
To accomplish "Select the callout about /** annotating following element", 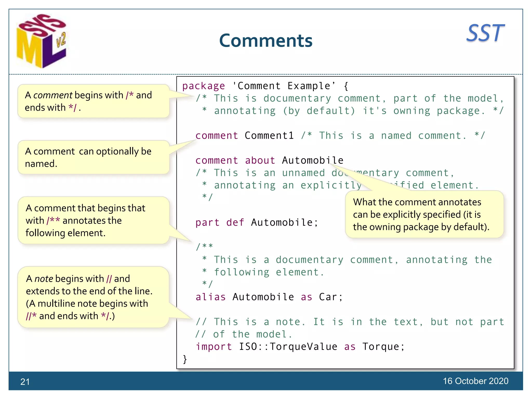I will click(93, 220).
